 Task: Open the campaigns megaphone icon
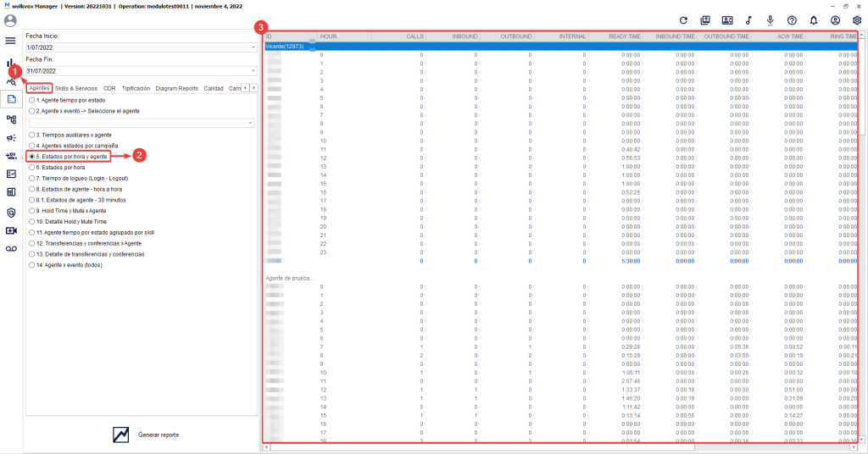(x=11, y=138)
